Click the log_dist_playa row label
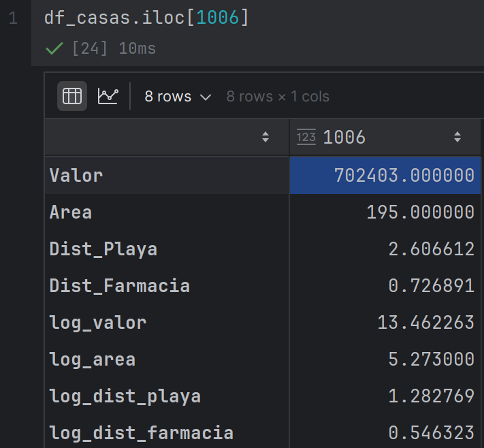 [125, 397]
